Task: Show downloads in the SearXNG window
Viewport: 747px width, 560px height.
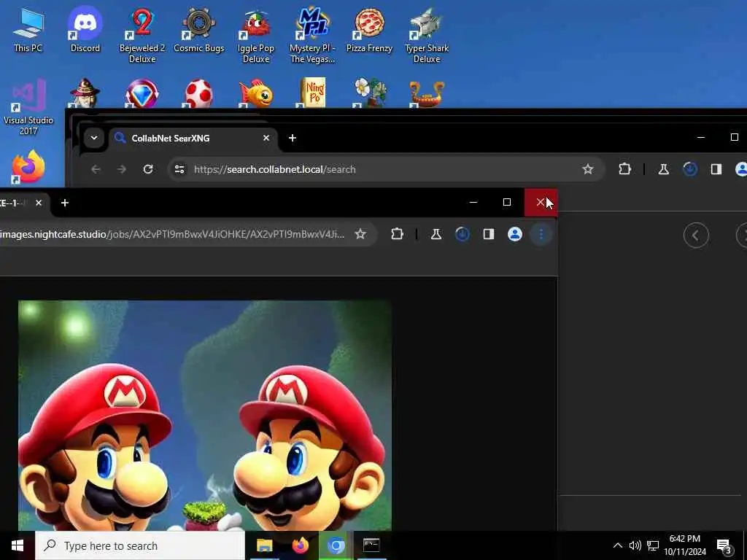Action: [690, 169]
